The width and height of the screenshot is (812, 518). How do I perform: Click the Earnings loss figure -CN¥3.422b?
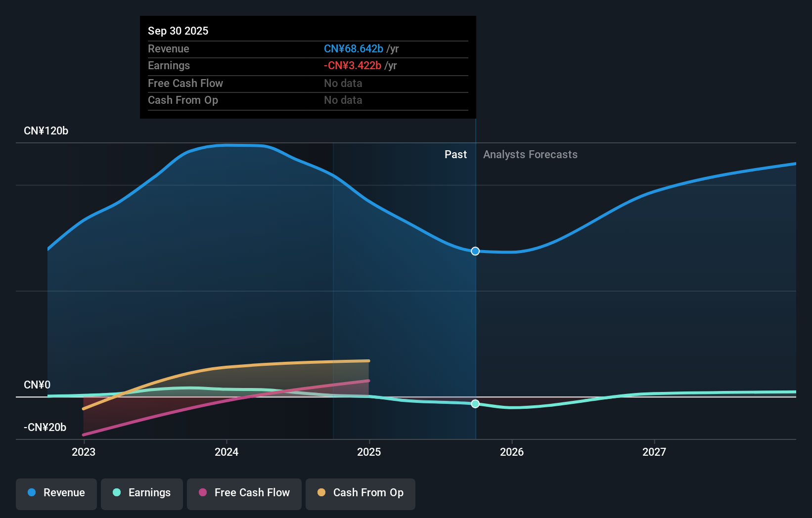point(352,65)
